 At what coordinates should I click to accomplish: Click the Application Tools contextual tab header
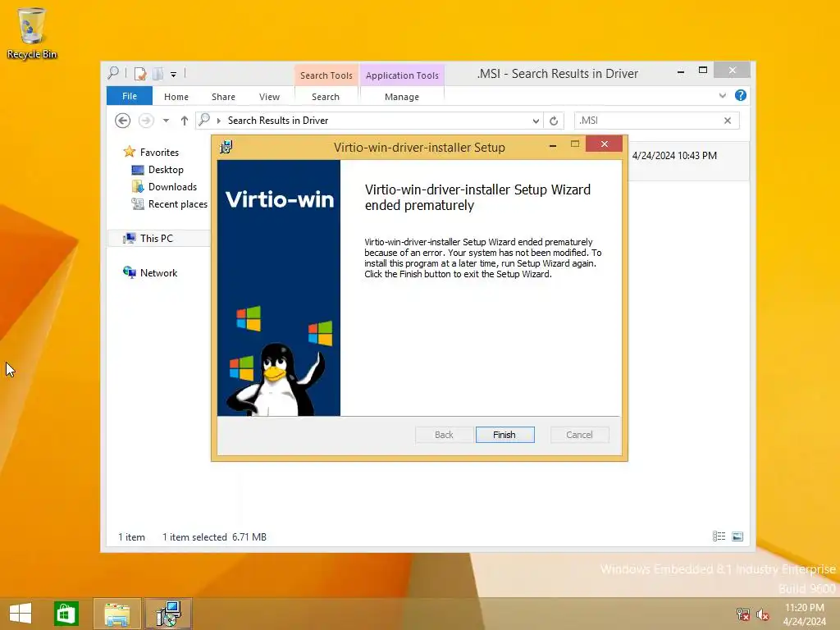coord(402,75)
